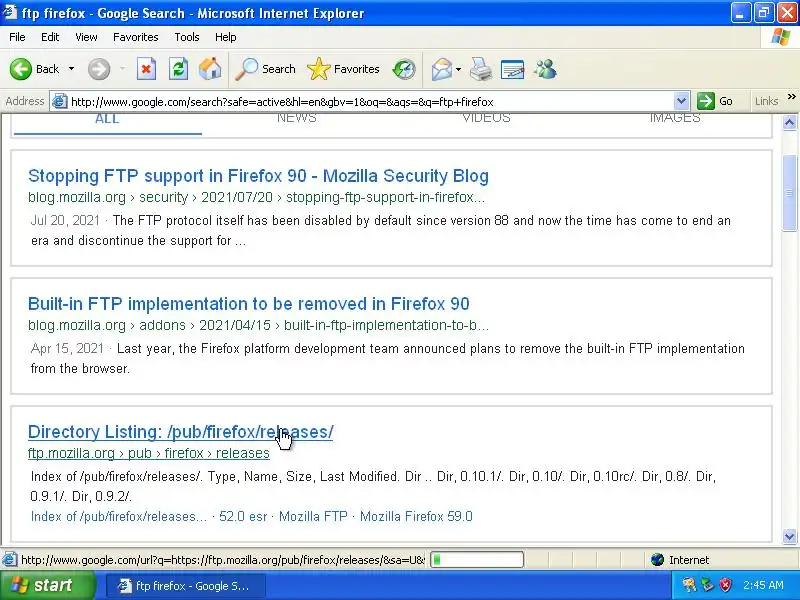The height and width of the screenshot is (600, 800).
Task: Click the red security shield tray icon
Action: (x=725, y=585)
